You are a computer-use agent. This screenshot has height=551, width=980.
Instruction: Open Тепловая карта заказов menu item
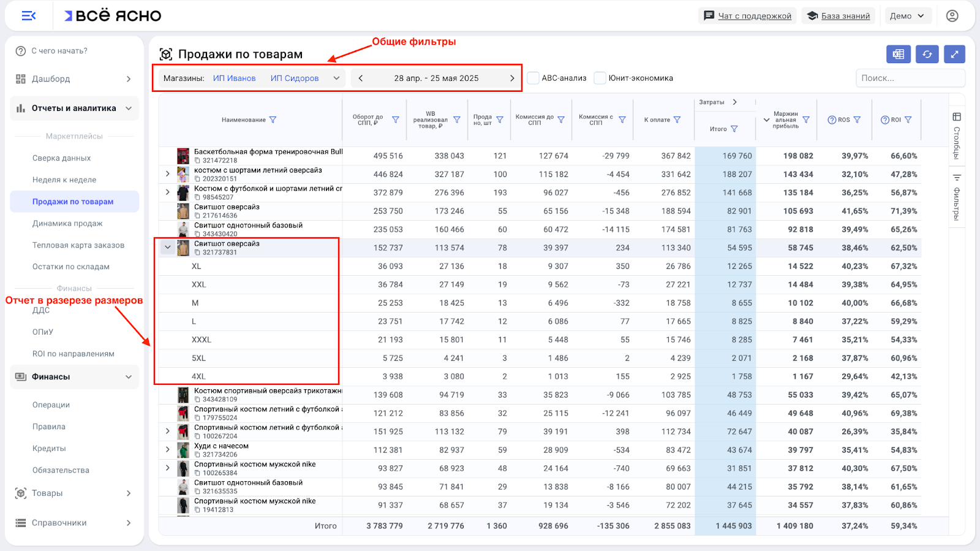(x=78, y=245)
